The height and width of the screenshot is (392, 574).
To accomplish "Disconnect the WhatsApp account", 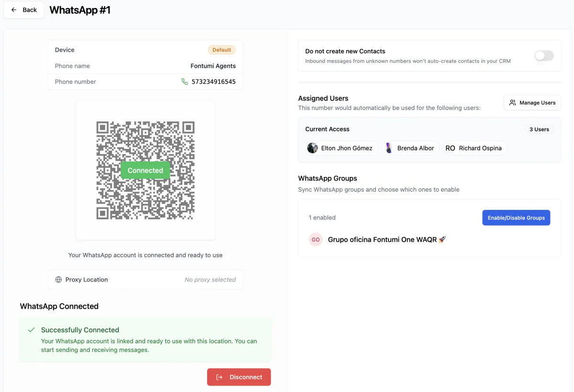I will coord(239,377).
